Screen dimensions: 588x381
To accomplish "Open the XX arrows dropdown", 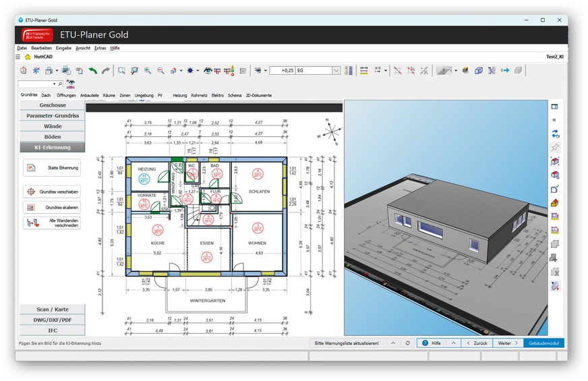I will tap(386, 71).
